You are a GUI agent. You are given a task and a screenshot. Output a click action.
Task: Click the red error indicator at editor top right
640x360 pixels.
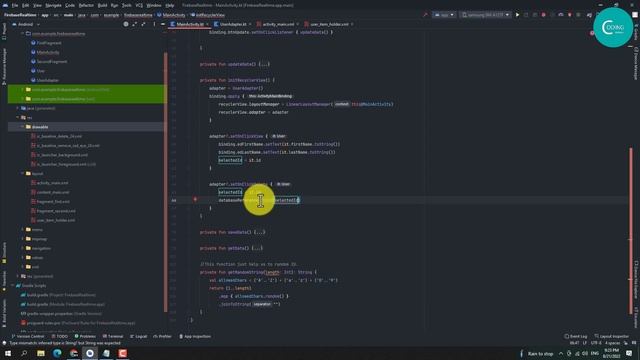(x=591, y=33)
